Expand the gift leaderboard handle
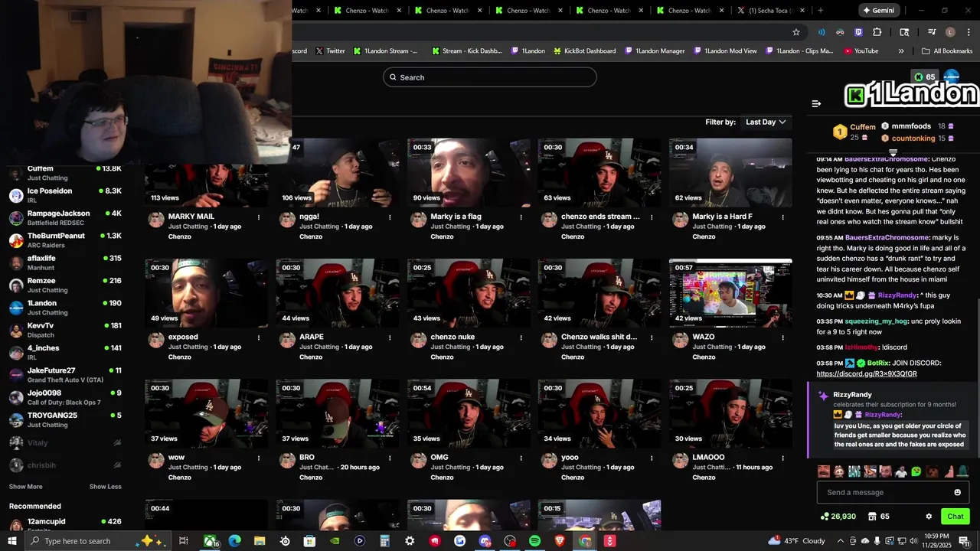Viewport: 980px width, 551px height. click(x=893, y=153)
